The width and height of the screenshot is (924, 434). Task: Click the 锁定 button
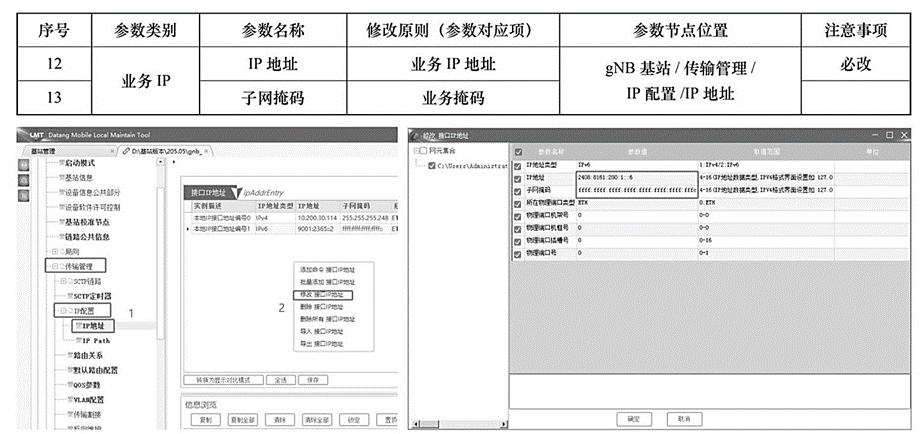(x=354, y=420)
